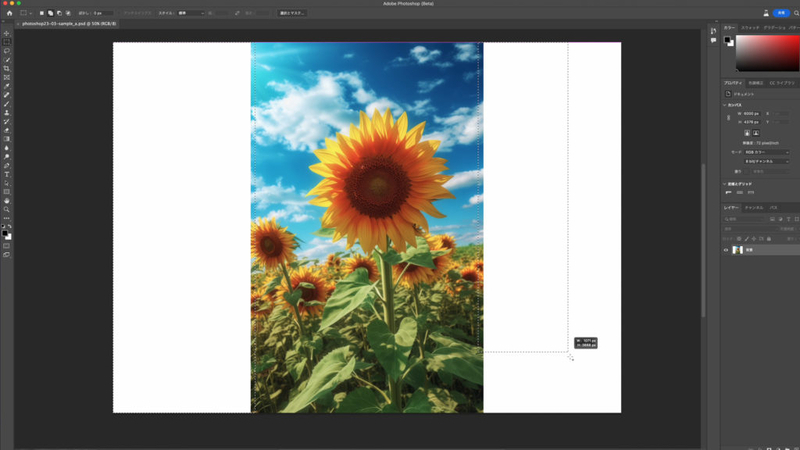Set canvas orientation to portrait

click(x=747, y=133)
